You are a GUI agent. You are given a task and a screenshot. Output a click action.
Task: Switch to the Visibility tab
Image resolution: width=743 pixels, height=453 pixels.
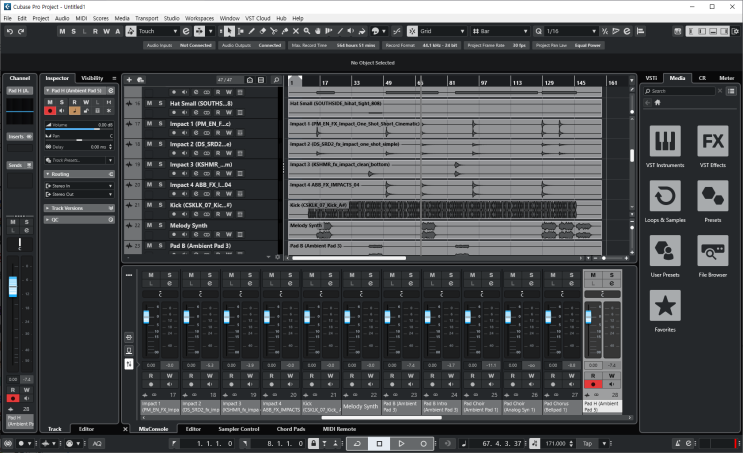92,78
